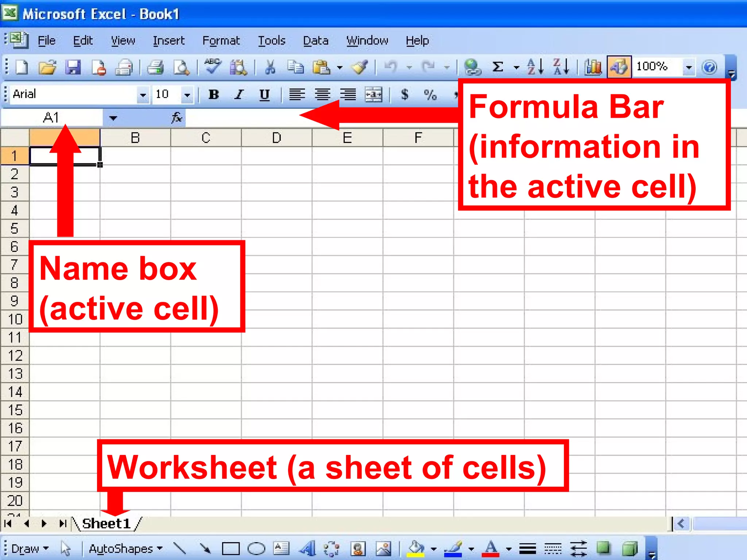The width and height of the screenshot is (747, 560).
Task: Open the Zoom 100% dropdown
Action: pyautogui.click(x=689, y=67)
